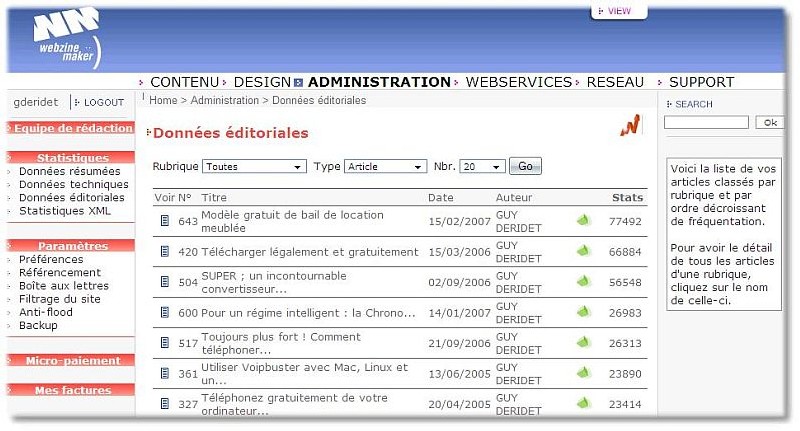This screenshot has height=431, width=800.
Task: Click the green stats icon for article 643
Action: click(583, 221)
